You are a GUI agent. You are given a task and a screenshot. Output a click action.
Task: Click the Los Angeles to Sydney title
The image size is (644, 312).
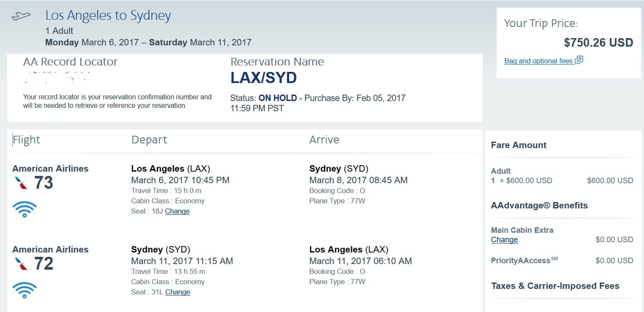click(x=108, y=16)
